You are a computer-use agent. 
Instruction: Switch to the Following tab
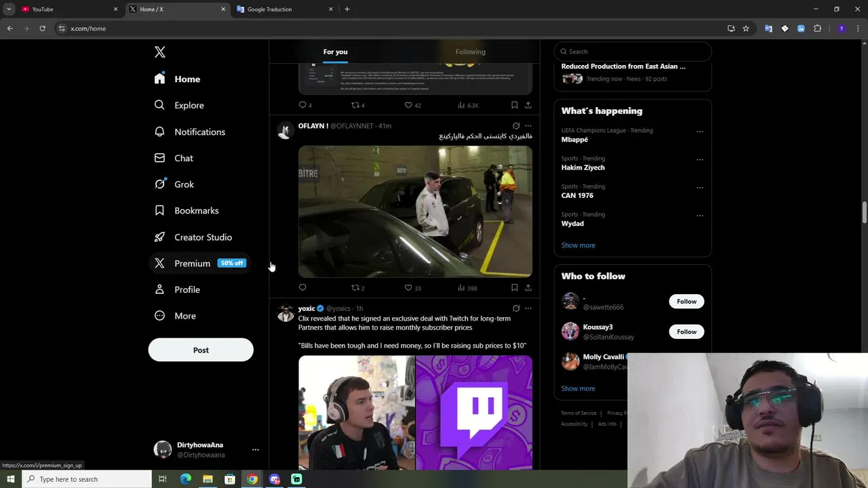(471, 52)
